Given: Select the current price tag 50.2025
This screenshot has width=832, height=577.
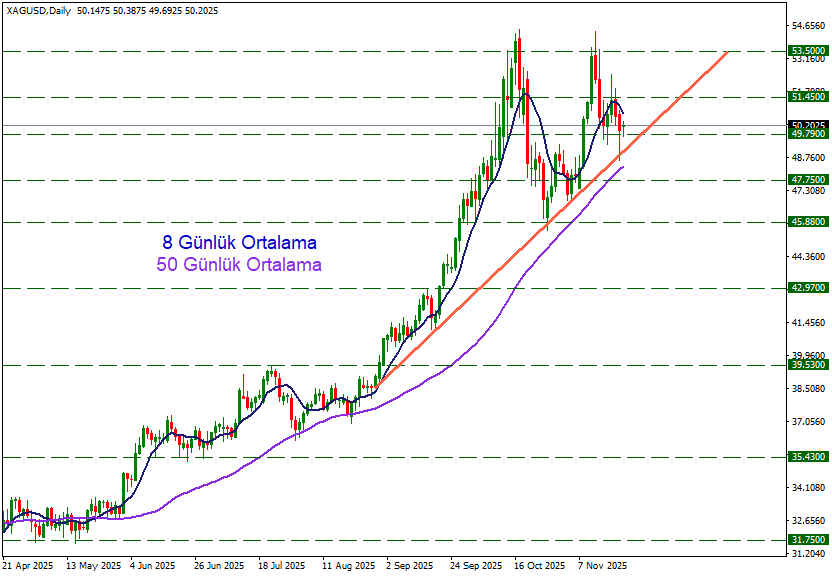Looking at the screenshot, I should point(807,126).
